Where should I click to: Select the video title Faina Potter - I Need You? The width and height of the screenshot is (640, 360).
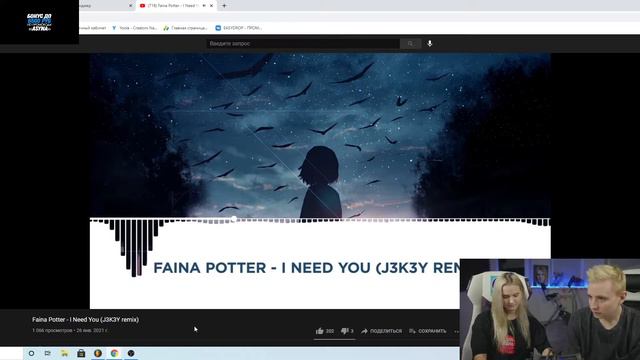(85, 320)
